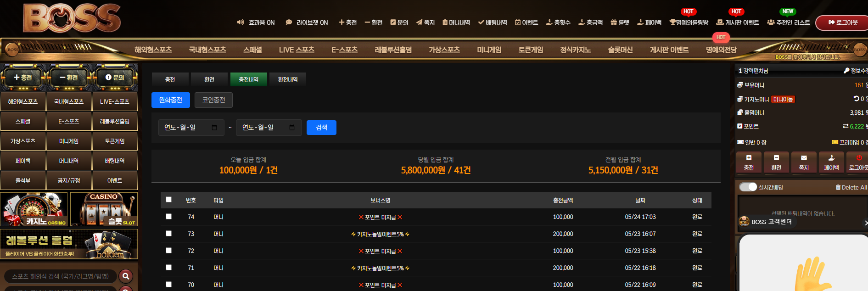The image size is (868, 291).
Task: Click the 로그아웃 power icon in right panel
Action: pyautogui.click(x=859, y=158)
